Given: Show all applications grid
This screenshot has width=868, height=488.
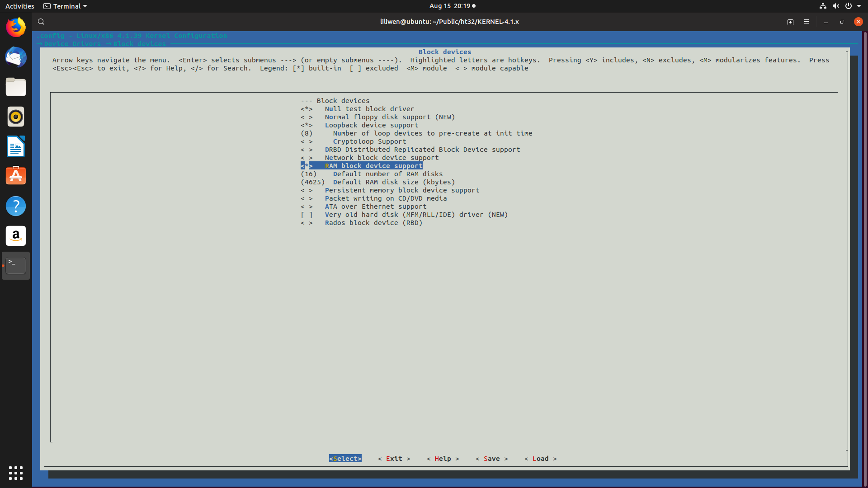Looking at the screenshot, I should point(16,473).
